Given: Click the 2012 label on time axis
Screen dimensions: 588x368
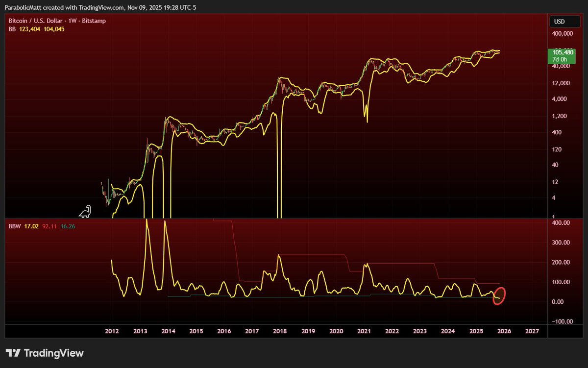Looking at the screenshot, I should (x=111, y=331).
